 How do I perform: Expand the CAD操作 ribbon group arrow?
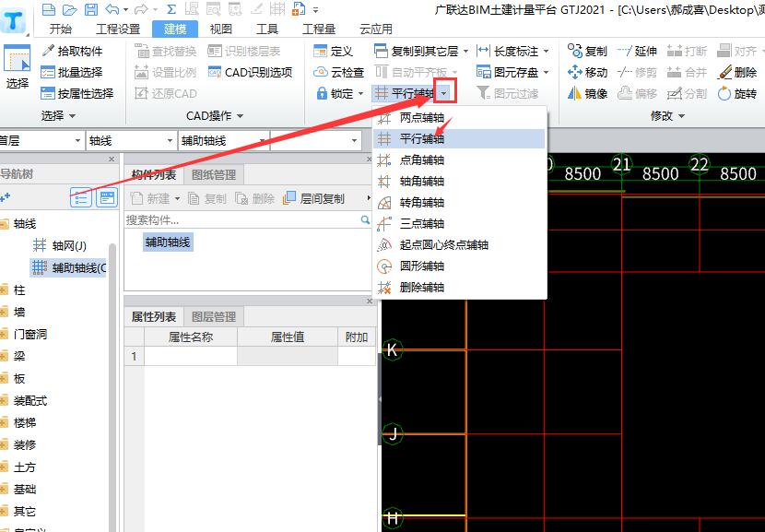pos(240,116)
